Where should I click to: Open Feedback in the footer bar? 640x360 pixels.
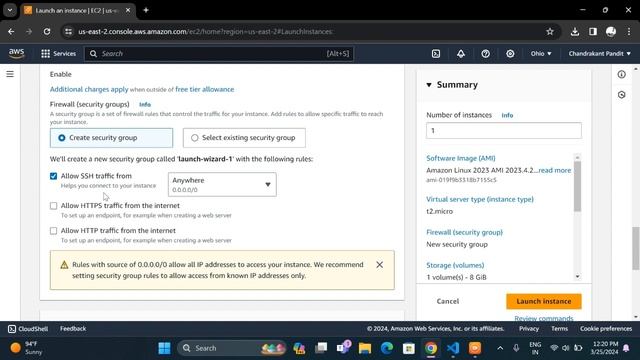coord(73,329)
